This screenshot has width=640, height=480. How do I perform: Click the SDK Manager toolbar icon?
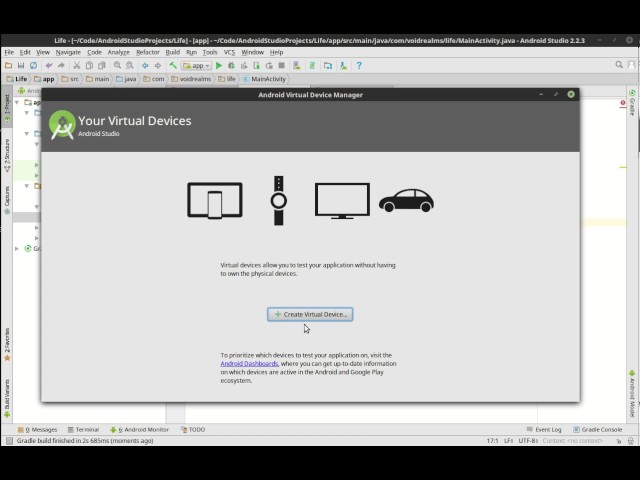point(343,65)
